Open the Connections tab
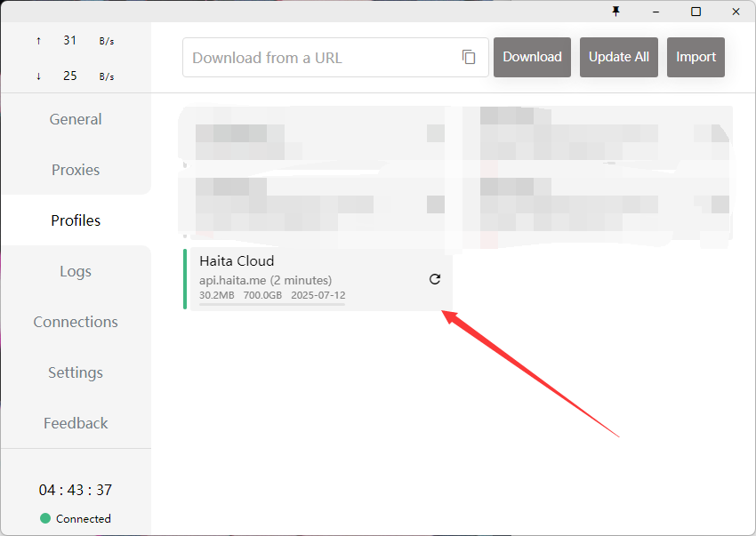The width and height of the screenshot is (756, 536). [76, 322]
